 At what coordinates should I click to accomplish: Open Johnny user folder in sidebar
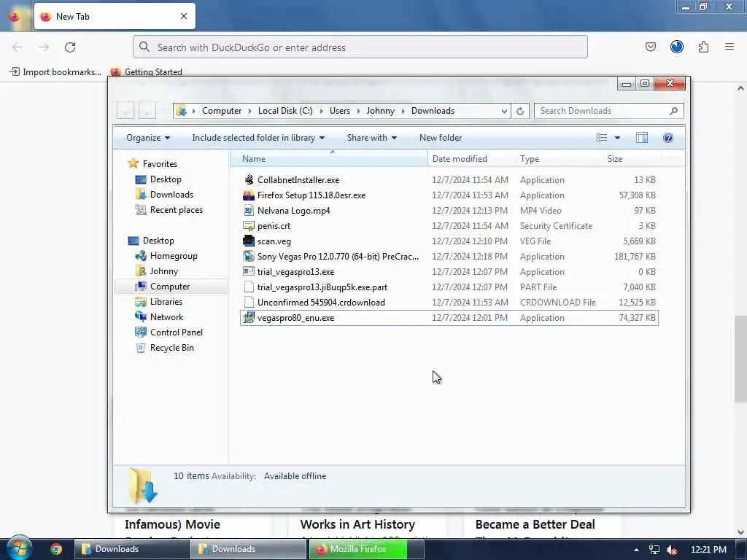coord(164,271)
